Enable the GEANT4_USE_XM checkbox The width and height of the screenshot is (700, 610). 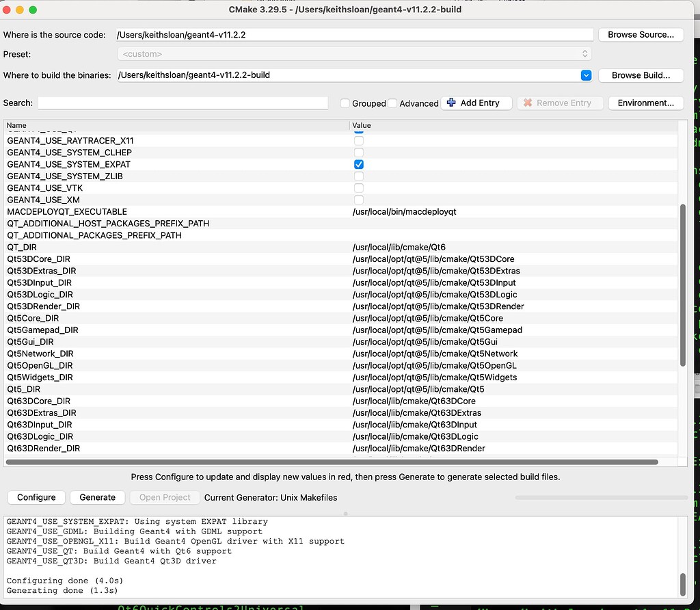pyautogui.click(x=358, y=200)
